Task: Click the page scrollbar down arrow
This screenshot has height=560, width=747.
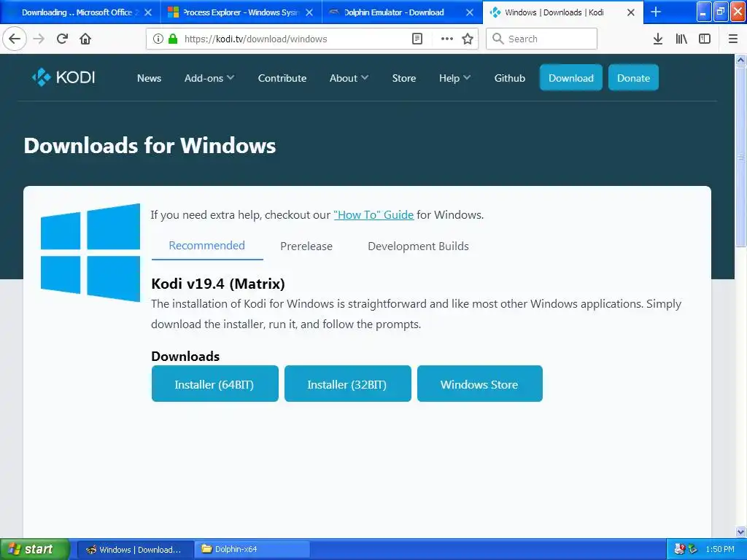Action: click(740, 532)
